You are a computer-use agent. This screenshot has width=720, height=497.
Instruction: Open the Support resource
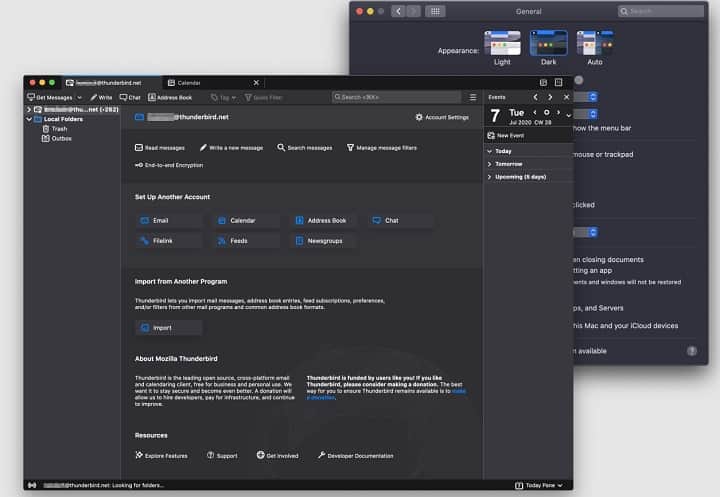pyautogui.click(x=222, y=455)
